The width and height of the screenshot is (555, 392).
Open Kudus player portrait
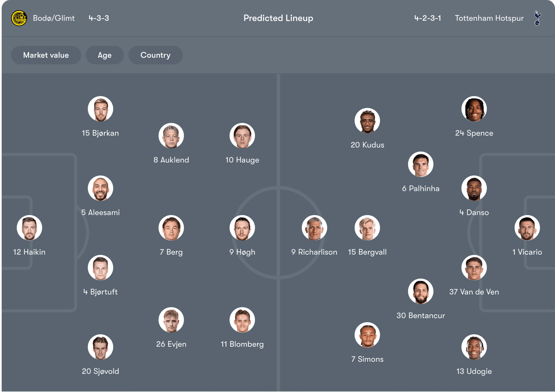(367, 121)
